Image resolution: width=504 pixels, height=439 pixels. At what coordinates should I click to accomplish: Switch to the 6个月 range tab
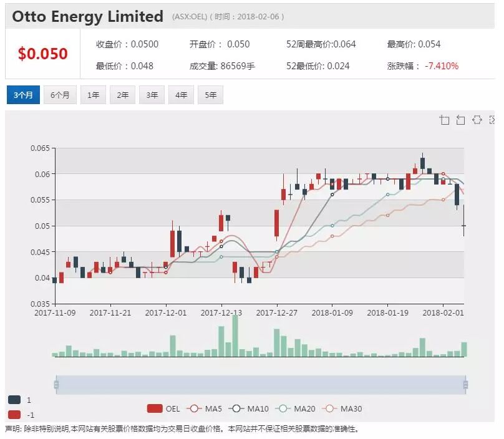point(60,95)
